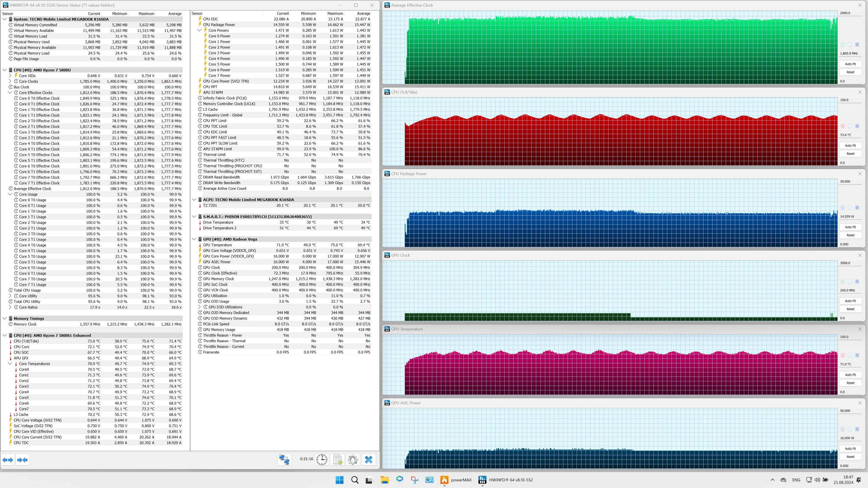Click the expand columns left-right arrows icon
The height and width of the screenshot is (488, 868).
pyautogui.click(x=8, y=460)
